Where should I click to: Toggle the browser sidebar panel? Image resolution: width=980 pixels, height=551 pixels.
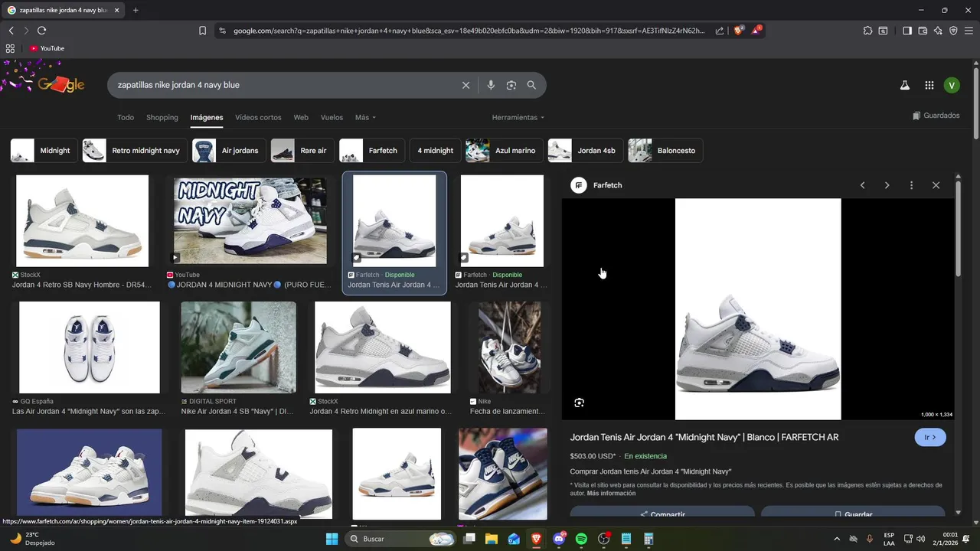coord(907,31)
